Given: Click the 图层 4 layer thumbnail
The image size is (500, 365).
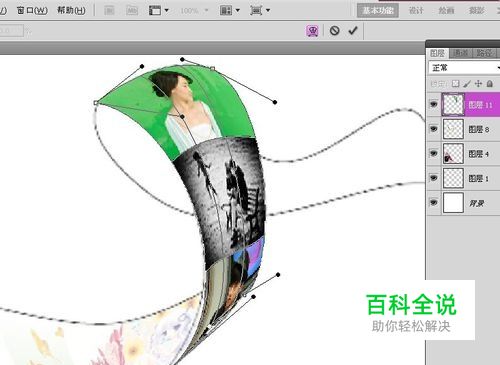Looking at the screenshot, I should pyautogui.click(x=453, y=153).
